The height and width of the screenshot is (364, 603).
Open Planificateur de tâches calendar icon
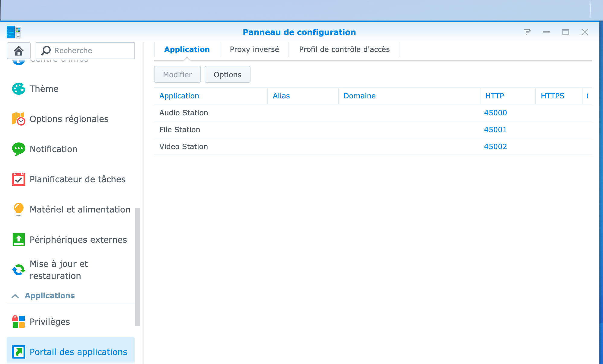[19, 179]
